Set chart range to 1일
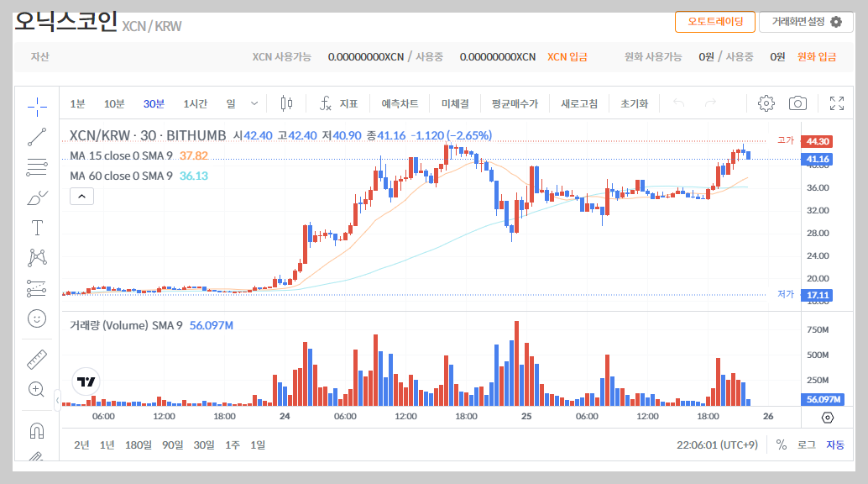 [258, 445]
